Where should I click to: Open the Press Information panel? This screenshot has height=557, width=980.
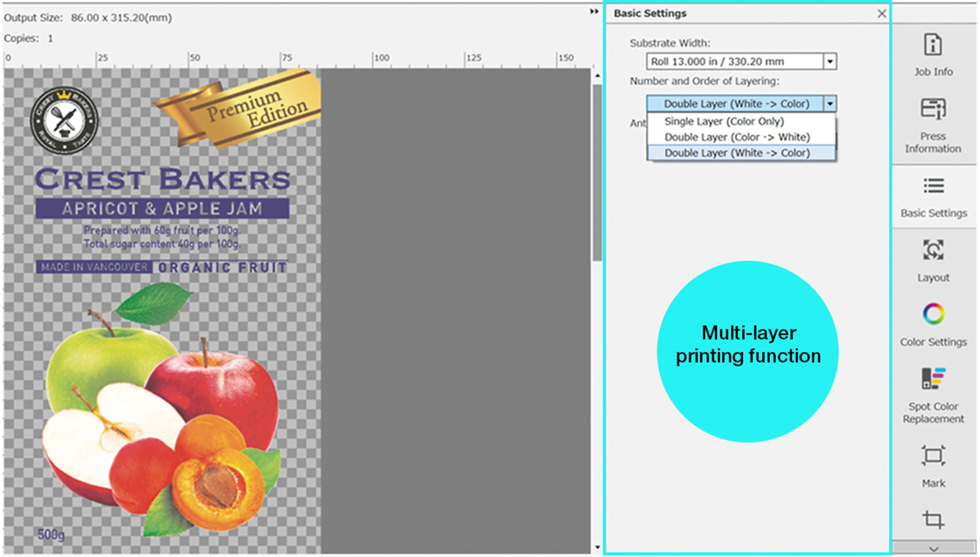point(933,126)
